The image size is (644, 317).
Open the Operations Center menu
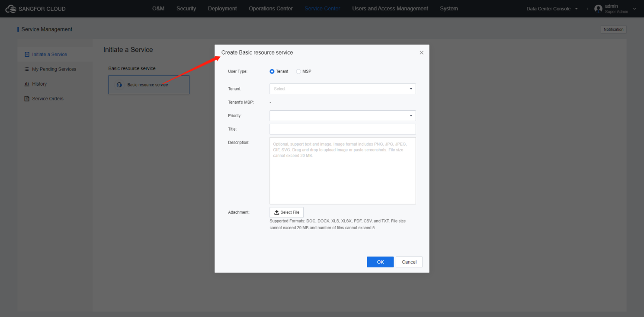(x=271, y=9)
